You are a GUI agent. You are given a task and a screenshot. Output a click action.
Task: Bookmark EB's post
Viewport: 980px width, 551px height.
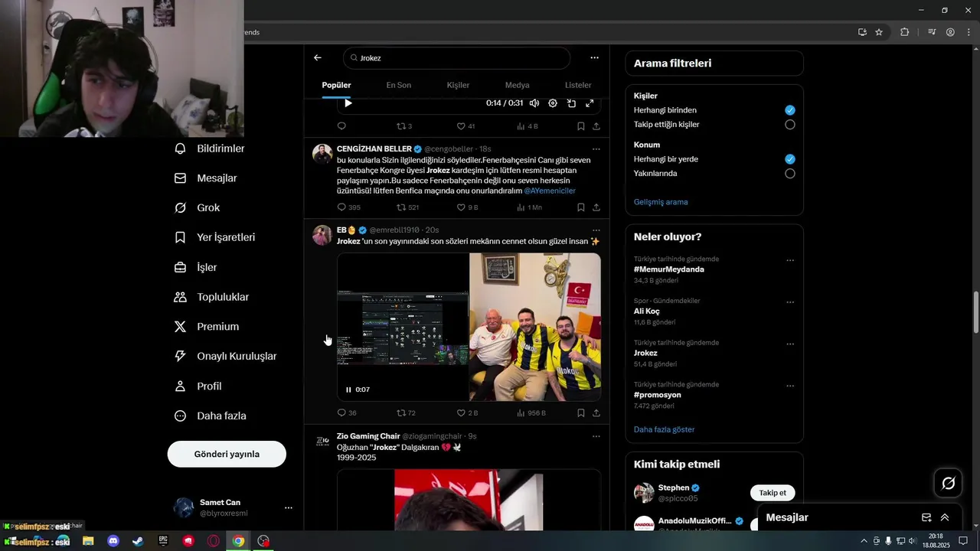point(581,412)
